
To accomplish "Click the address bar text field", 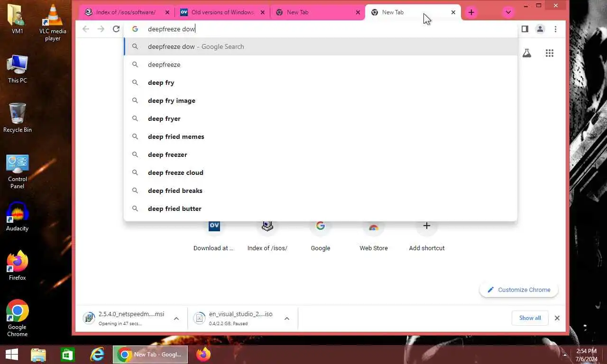I will pos(321,29).
